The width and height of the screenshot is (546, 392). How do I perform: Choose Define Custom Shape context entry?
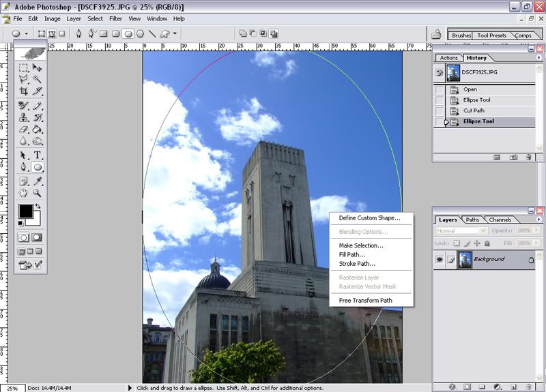tap(369, 218)
